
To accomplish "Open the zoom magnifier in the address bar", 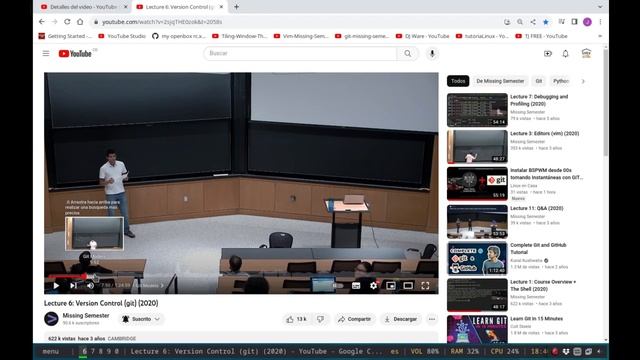I will click(x=520, y=22).
